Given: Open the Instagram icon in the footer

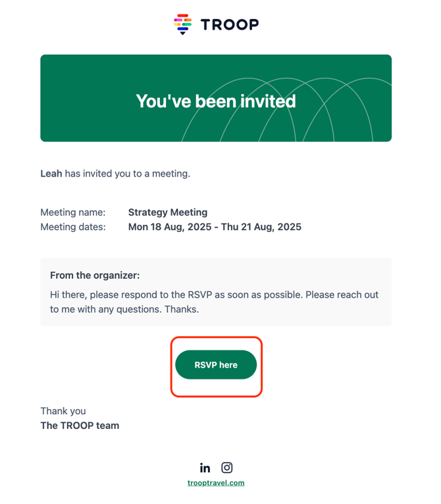Looking at the screenshot, I should pyautogui.click(x=227, y=468).
